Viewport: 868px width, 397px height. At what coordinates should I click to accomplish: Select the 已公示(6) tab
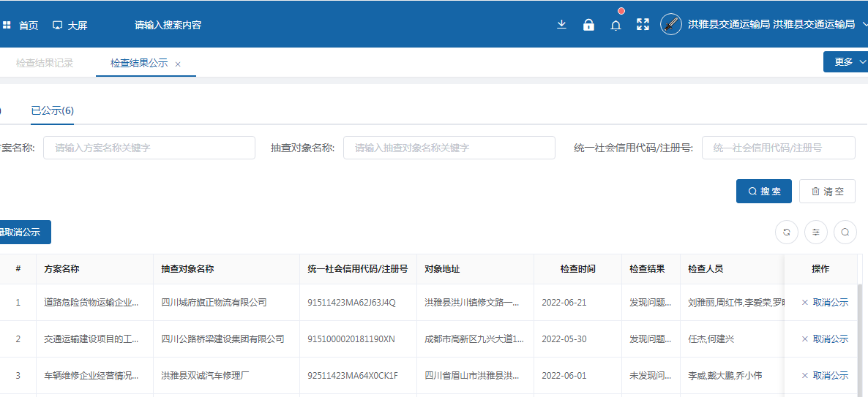click(x=52, y=111)
